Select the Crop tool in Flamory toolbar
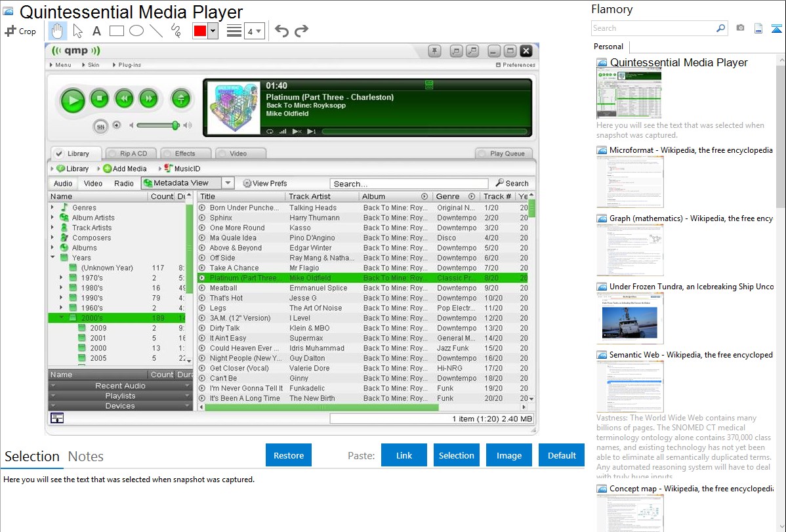 click(x=20, y=31)
